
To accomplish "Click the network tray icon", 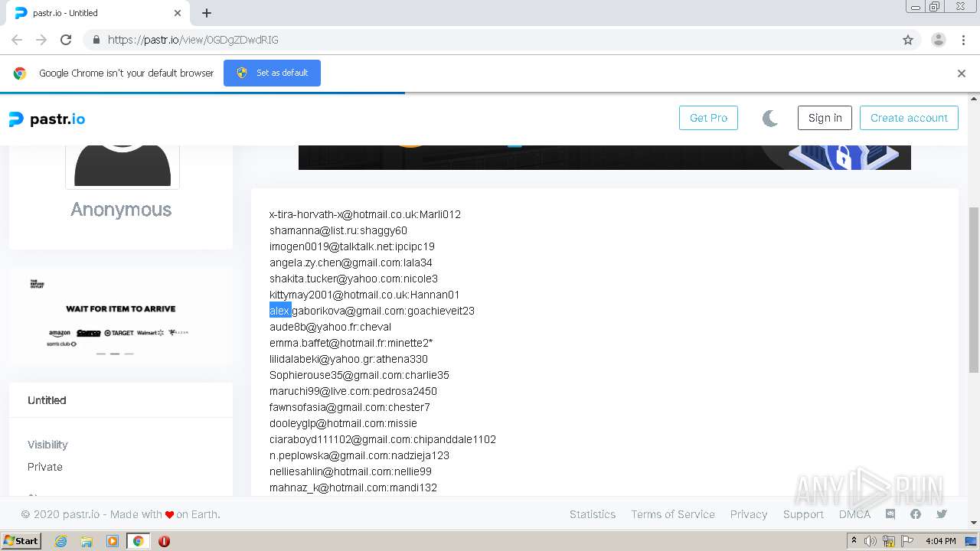I will (x=889, y=541).
